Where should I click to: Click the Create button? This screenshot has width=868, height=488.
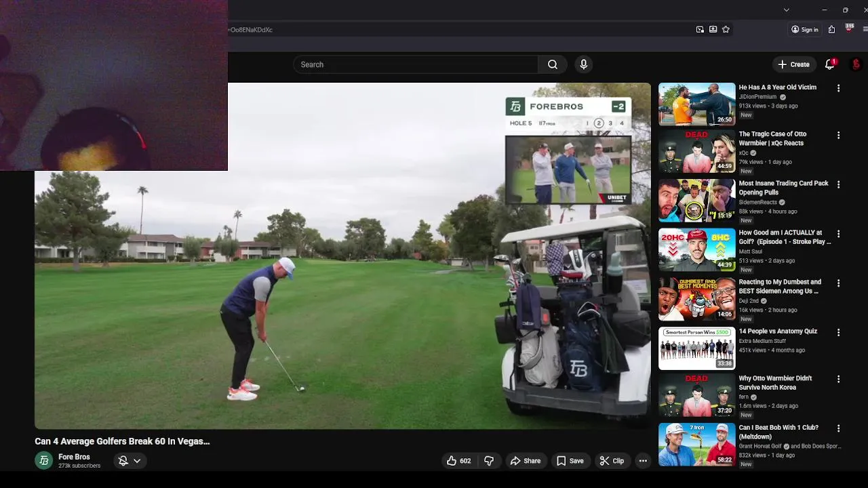pyautogui.click(x=793, y=64)
